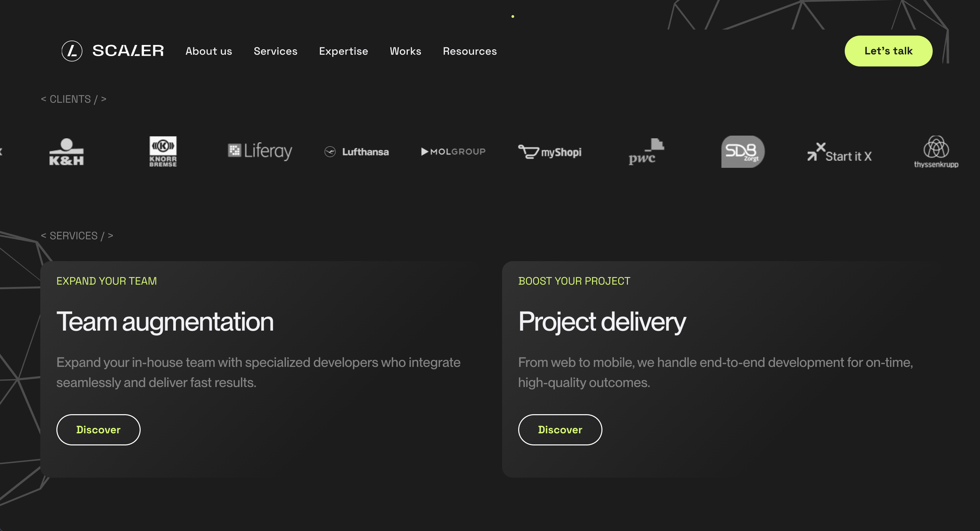Open the Expertise navigation item
Screen dimensions: 980x531
point(344,51)
